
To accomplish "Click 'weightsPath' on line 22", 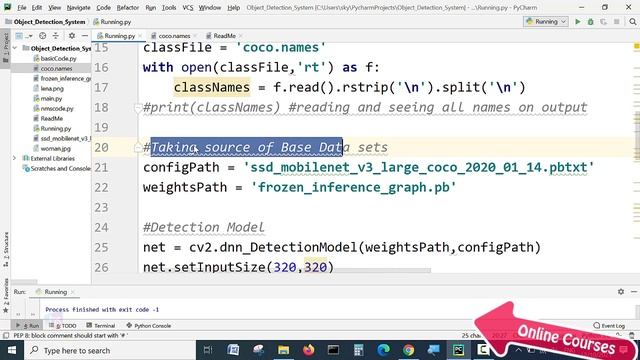I will click(185, 187).
